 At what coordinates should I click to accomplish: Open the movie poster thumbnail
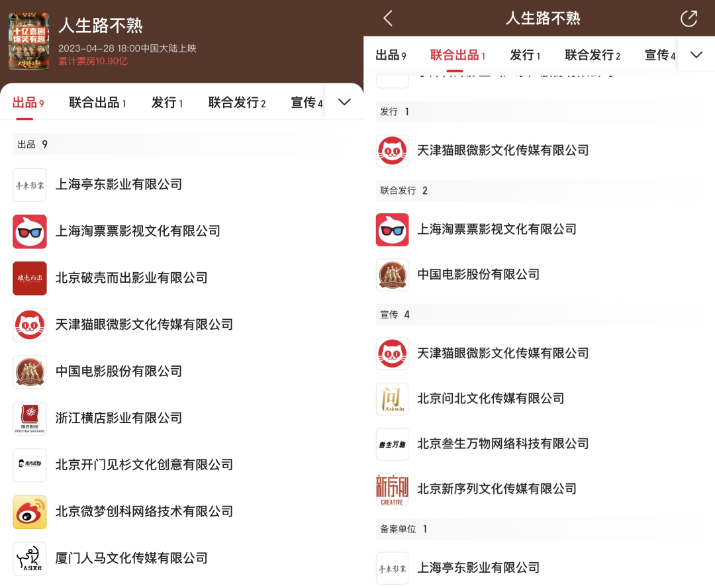(30, 42)
